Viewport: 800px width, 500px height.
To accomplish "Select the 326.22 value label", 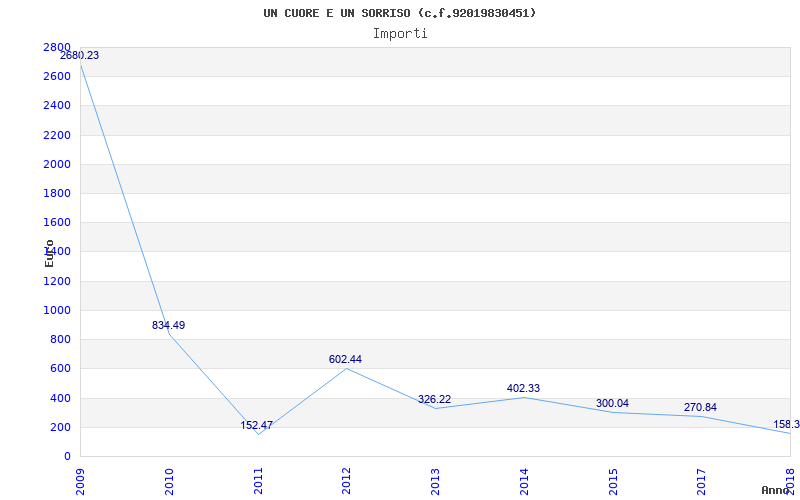I will tap(434, 399).
